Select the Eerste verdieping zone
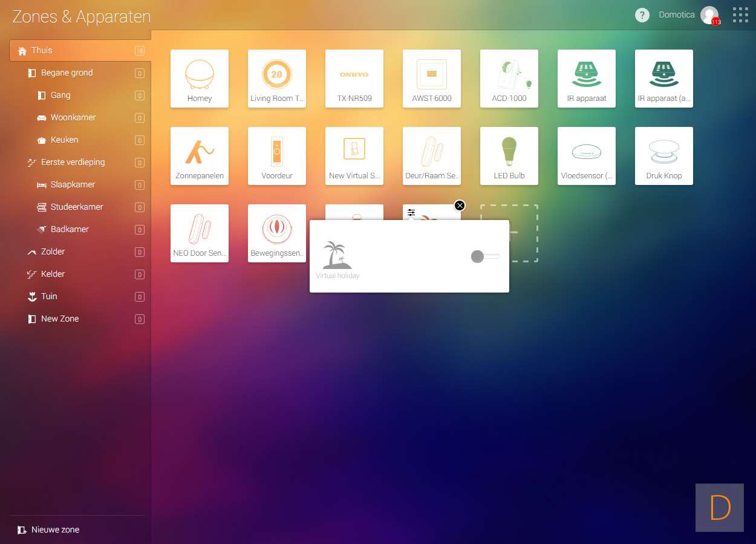Image resolution: width=756 pixels, height=544 pixels. pos(80,162)
